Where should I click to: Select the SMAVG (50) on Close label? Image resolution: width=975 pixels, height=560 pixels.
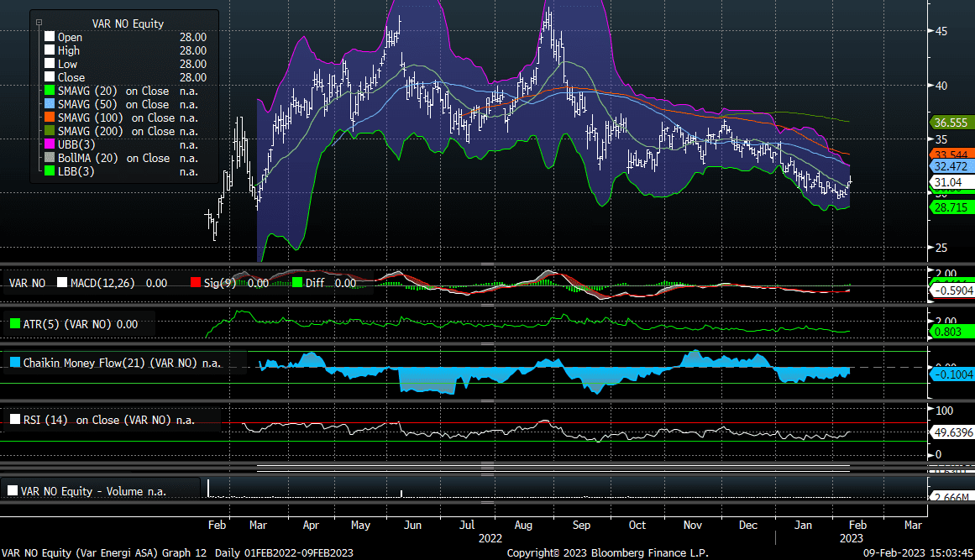(x=113, y=104)
